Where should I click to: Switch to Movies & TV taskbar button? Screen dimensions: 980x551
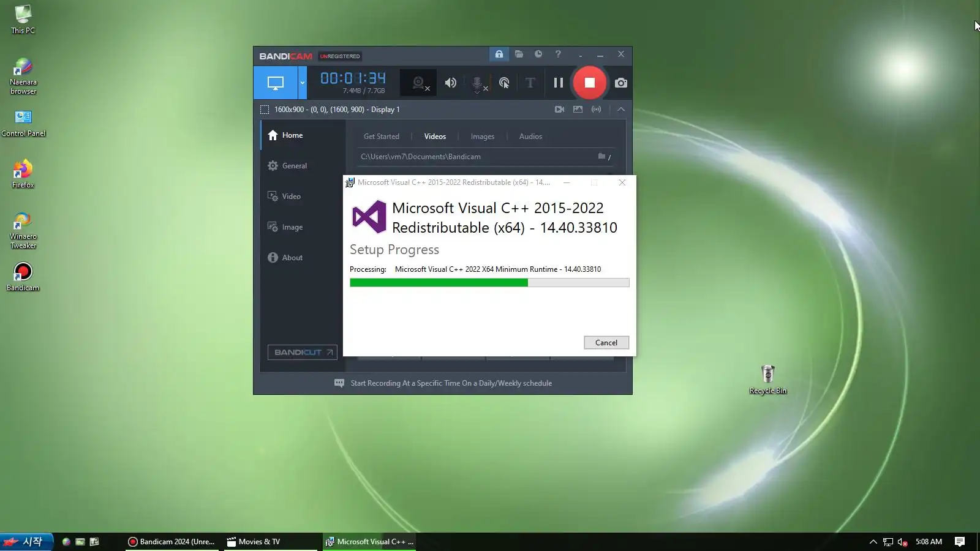coord(271,542)
